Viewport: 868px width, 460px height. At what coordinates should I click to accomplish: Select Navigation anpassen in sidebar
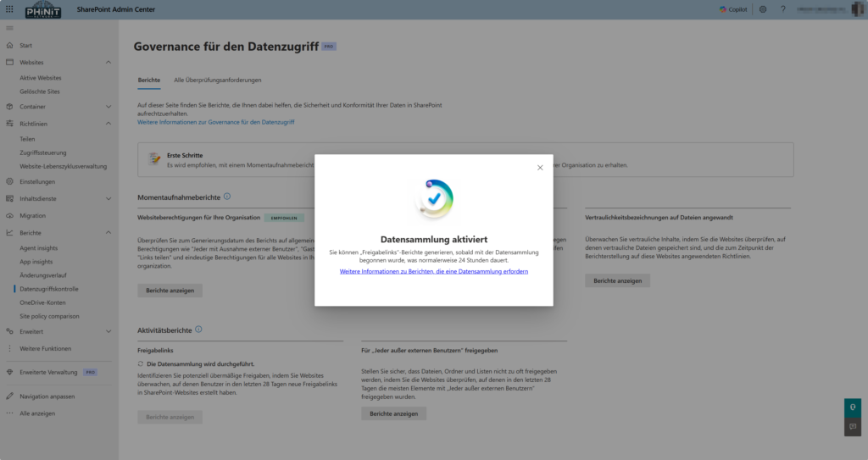click(47, 396)
